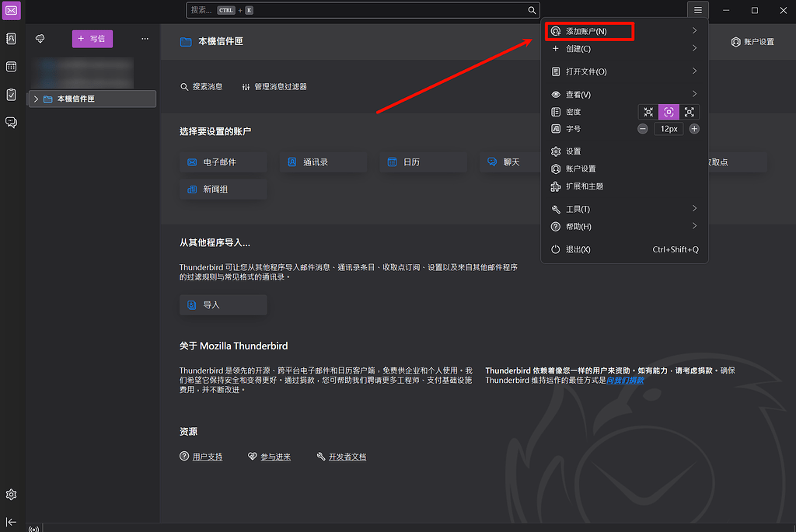Image resolution: width=796 pixels, height=532 pixels.
Task: Open the hamburger application menu
Action: tap(698, 10)
